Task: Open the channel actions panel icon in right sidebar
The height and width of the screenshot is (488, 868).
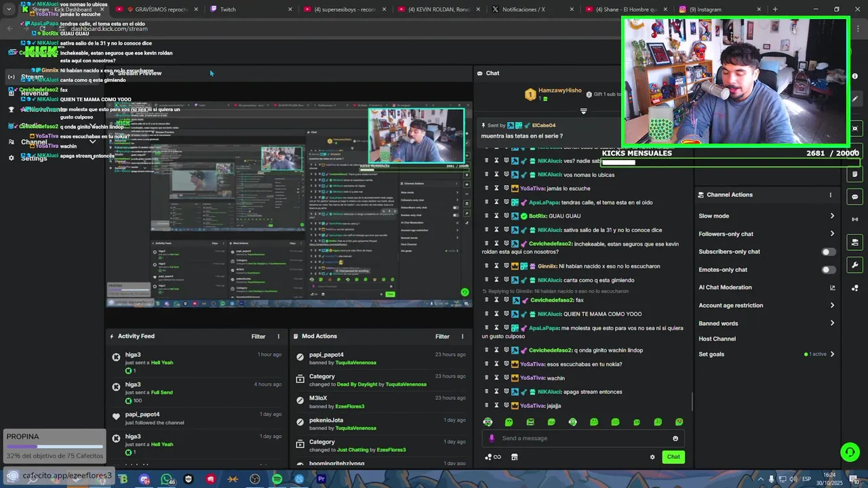Action: pos(854,242)
